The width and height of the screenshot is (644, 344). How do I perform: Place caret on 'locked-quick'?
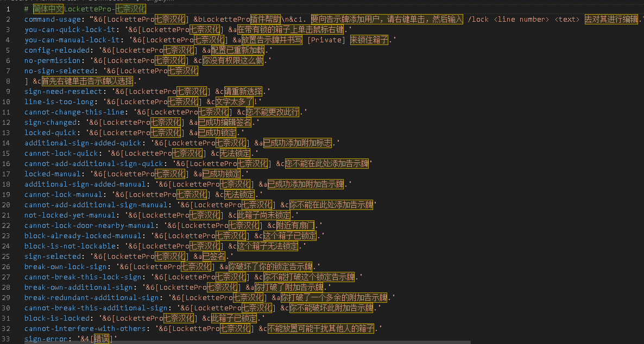pos(50,132)
